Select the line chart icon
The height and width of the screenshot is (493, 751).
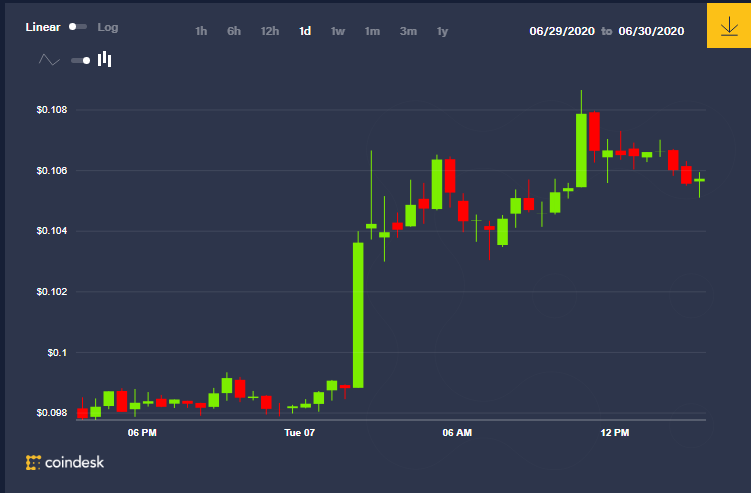tap(49, 60)
